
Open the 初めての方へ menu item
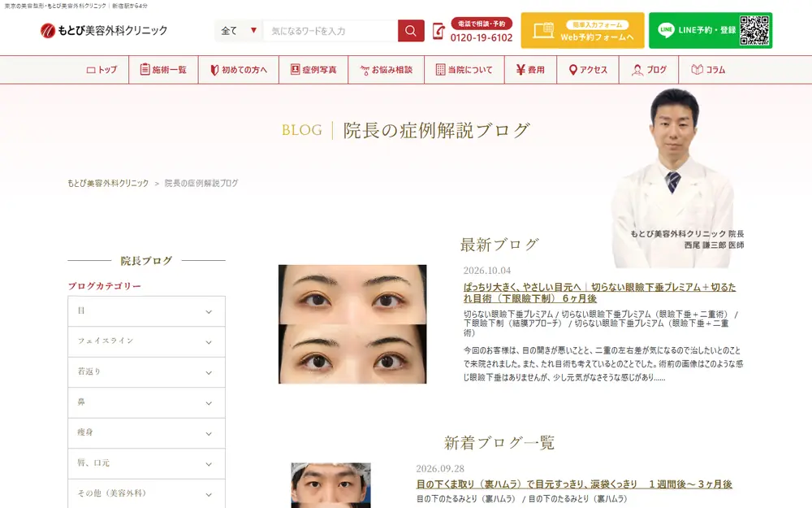(x=239, y=70)
